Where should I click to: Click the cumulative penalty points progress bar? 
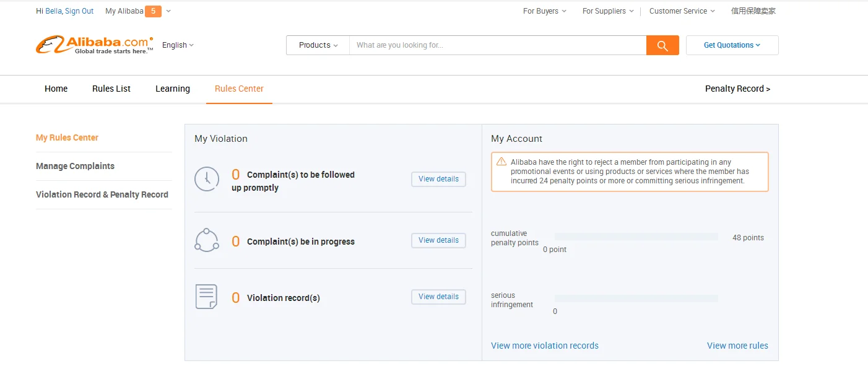pyautogui.click(x=636, y=237)
